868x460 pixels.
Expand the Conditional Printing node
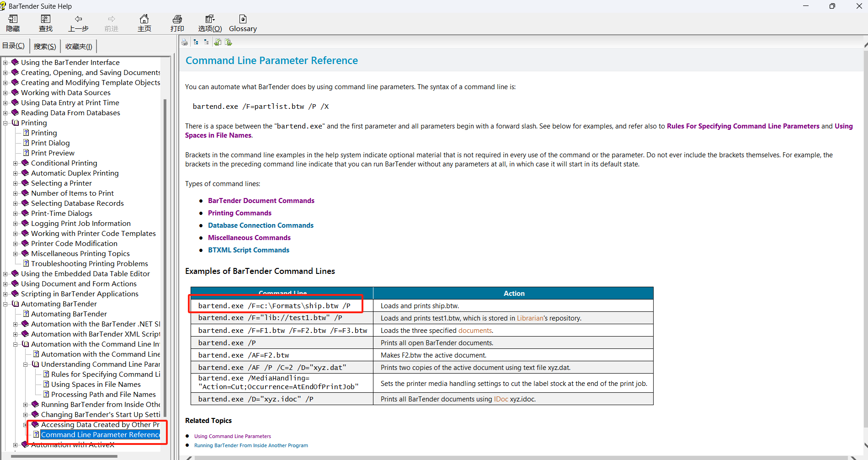pyautogui.click(x=16, y=163)
